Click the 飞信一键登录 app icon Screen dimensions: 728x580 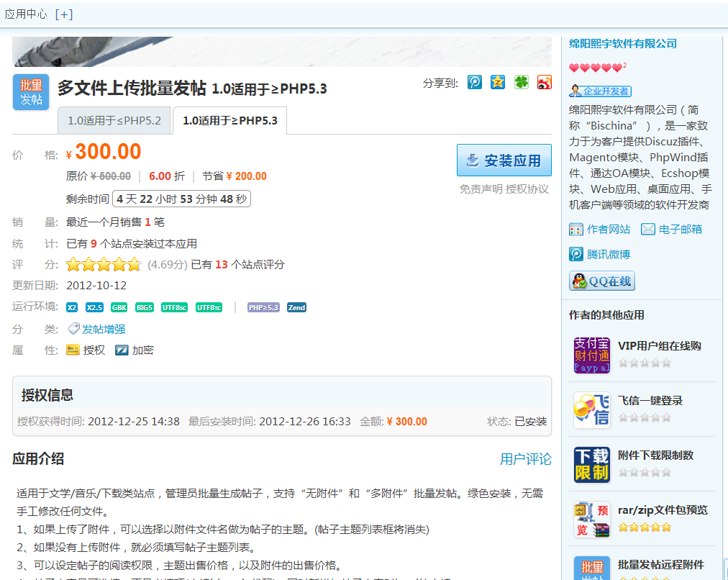coord(591,410)
